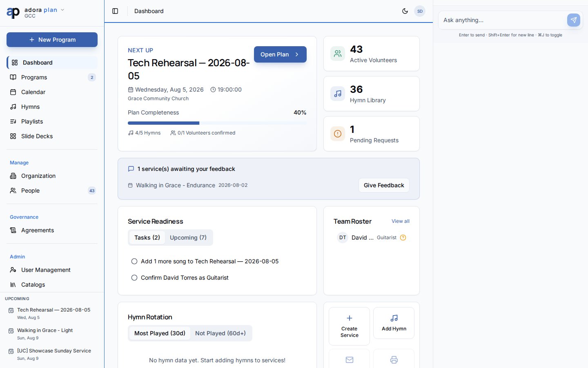Image resolution: width=588 pixels, height=368 pixels.
Task: Click the Organization building icon
Action: click(x=13, y=176)
